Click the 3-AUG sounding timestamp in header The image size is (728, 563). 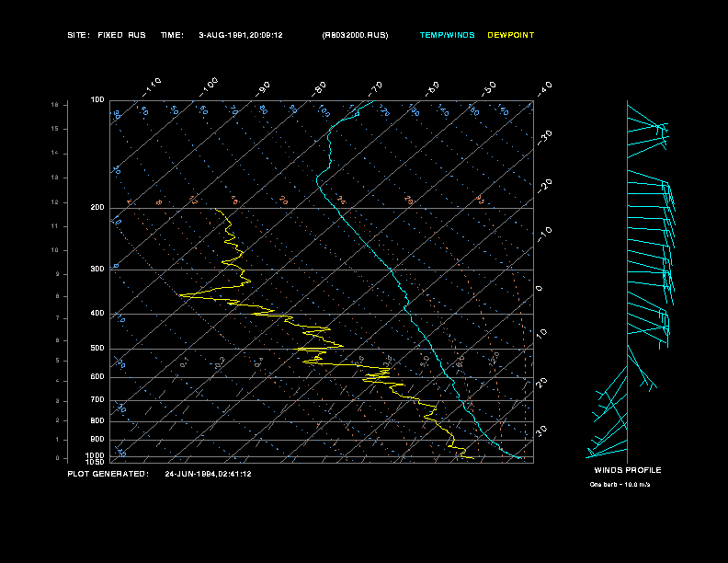pyautogui.click(x=241, y=35)
